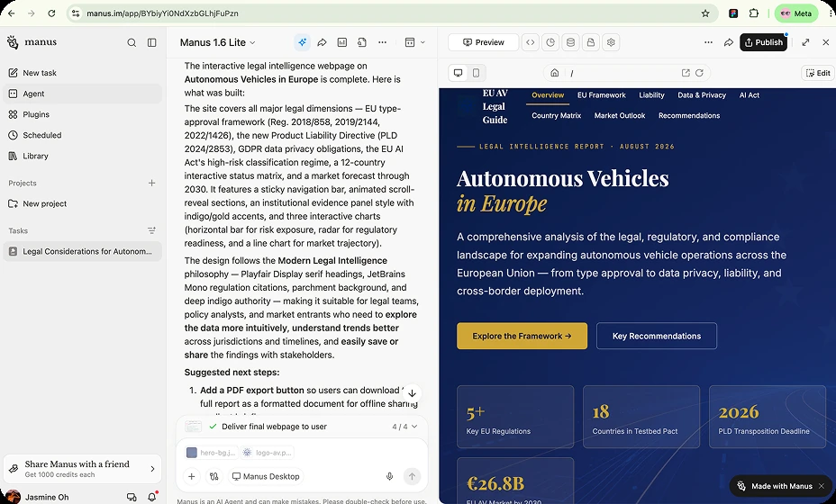Image resolution: width=836 pixels, height=504 pixels.
Task: Share the website via arrow beside Publish
Action: coord(728,42)
